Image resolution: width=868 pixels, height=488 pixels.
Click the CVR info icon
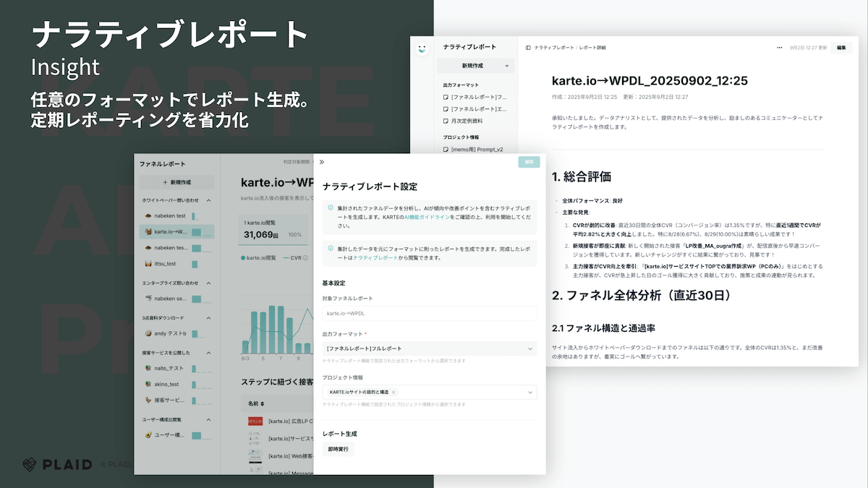click(305, 257)
